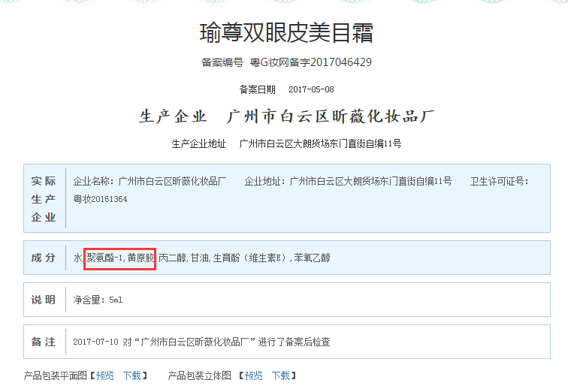Click the filing number 粤G妆网备字2017046429

pyautogui.click(x=311, y=62)
